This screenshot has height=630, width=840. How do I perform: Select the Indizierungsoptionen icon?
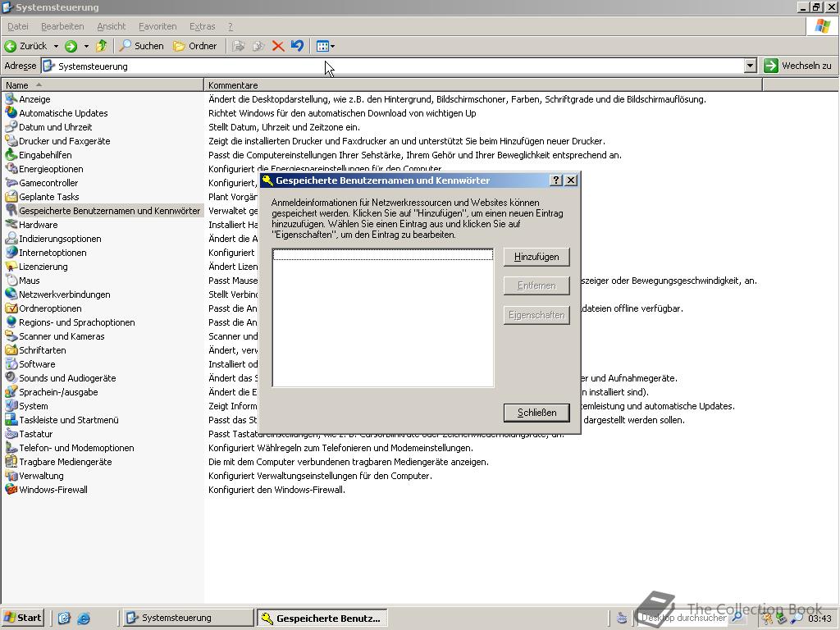pyautogui.click(x=11, y=238)
